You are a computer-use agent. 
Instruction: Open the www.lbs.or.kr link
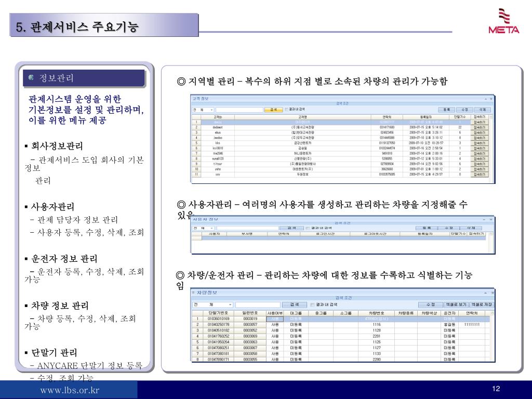coord(70,390)
